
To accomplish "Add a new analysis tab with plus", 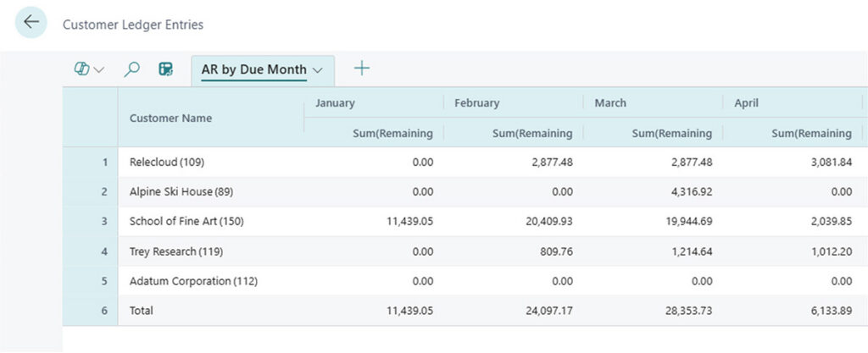I will (x=361, y=69).
